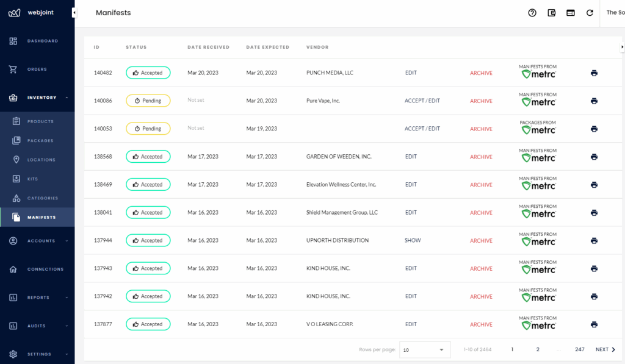
Task: Archive the PUNCH MEDIA, LLC manifest
Action: pos(481,73)
